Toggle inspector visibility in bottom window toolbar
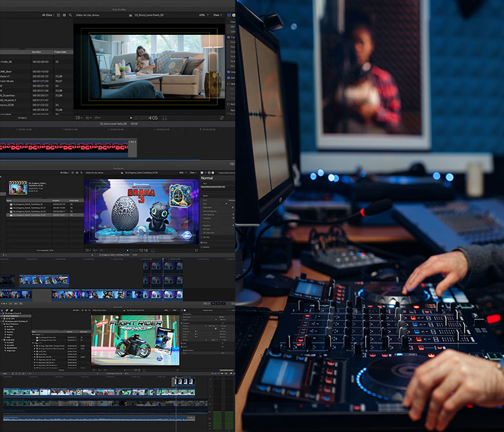Screen dimensions: 504x432 (224, 303)
